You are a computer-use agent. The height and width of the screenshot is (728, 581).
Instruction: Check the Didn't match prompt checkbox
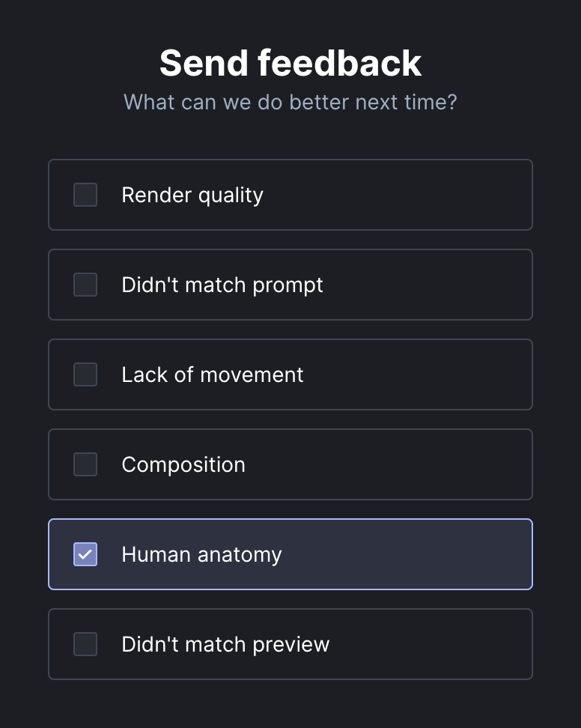pyautogui.click(x=85, y=285)
